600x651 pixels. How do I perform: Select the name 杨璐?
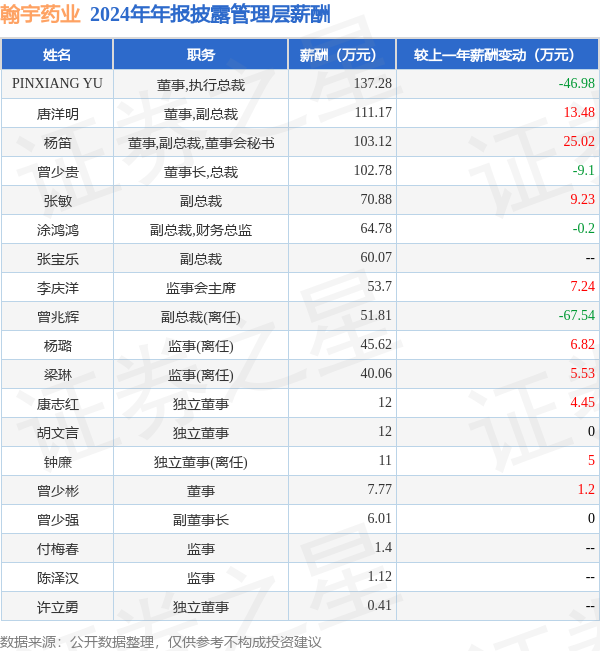57,345
